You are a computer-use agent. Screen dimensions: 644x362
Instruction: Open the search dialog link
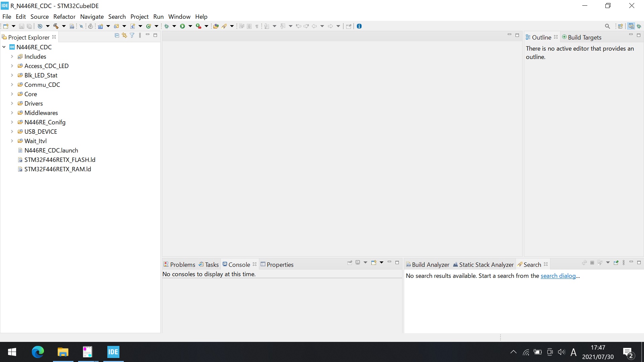pyautogui.click(x=558, y=276)
